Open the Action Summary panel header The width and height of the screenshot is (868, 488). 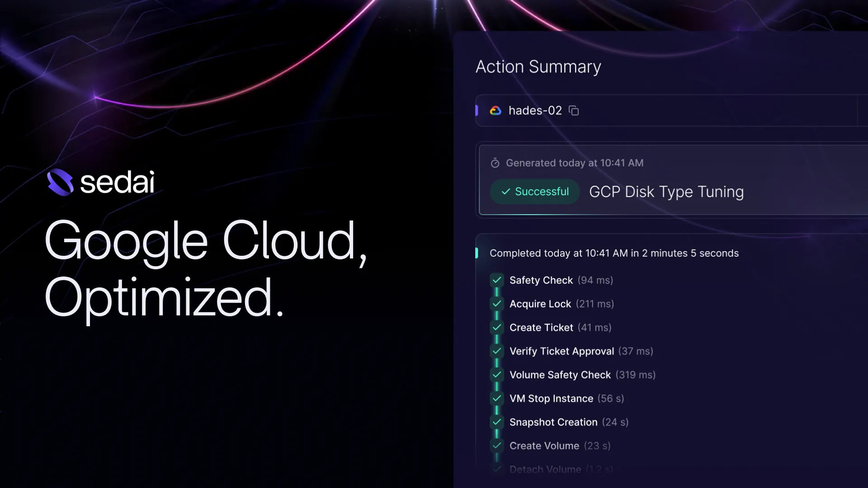538,67
